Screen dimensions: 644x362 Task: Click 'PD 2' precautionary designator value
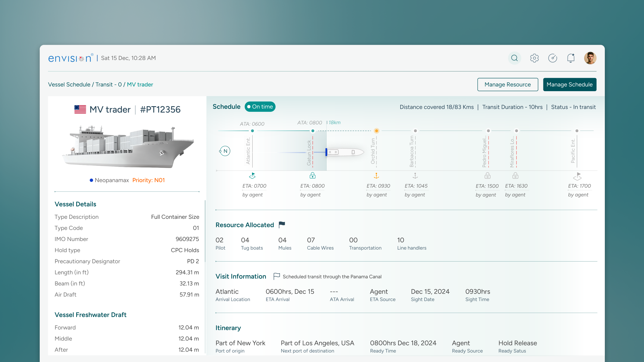click(x=193, y=261)
